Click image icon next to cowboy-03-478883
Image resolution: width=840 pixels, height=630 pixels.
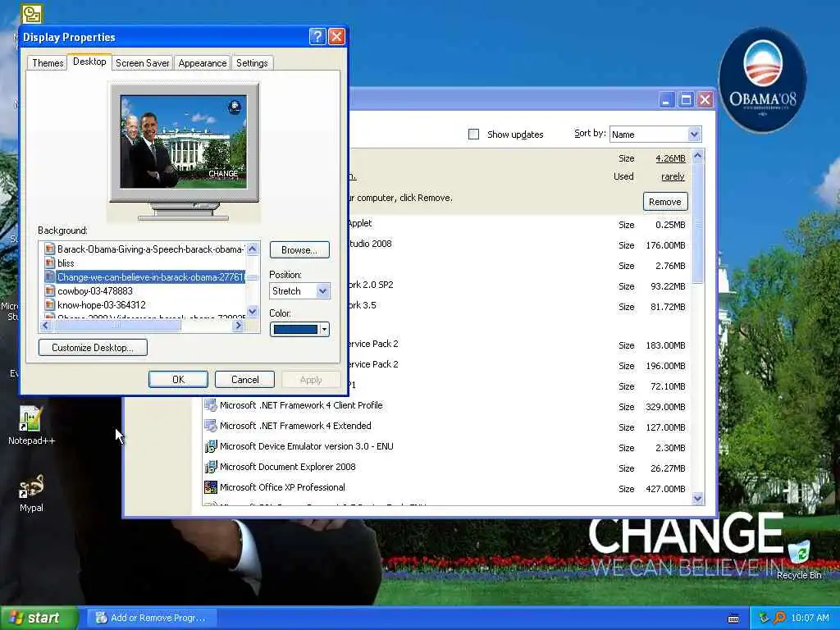[50, 291]
